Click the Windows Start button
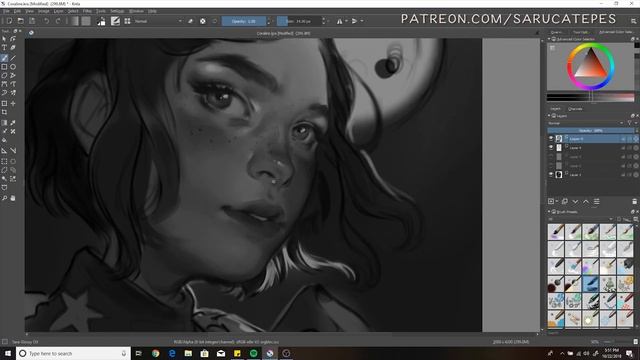The height and width of the screenshot is (360, 640). 7,353
